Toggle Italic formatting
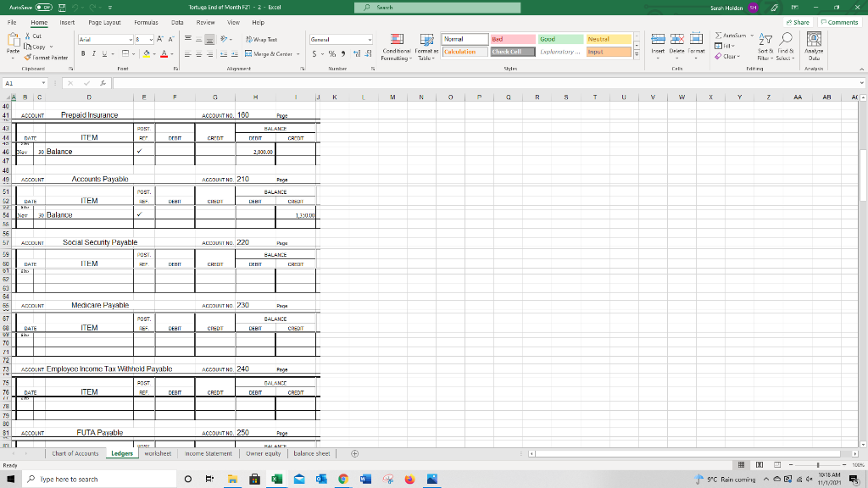868x488 pixels. tap(93, 53)
